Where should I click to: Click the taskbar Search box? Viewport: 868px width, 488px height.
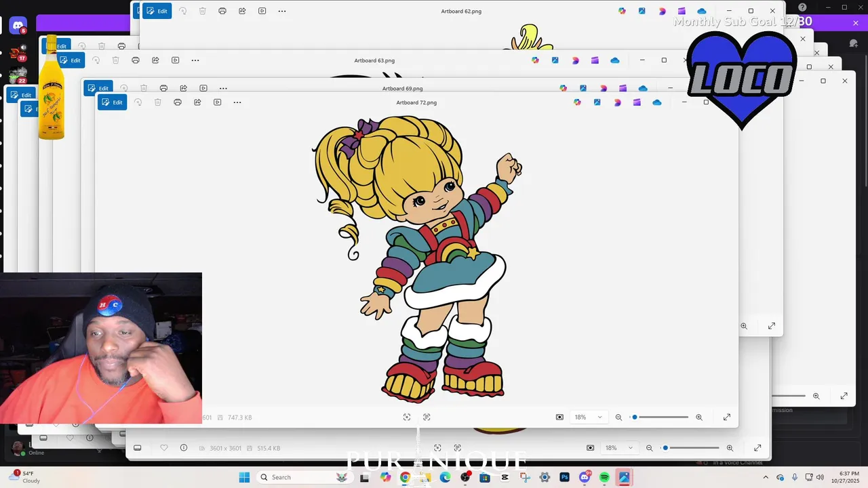click(305, 477)
